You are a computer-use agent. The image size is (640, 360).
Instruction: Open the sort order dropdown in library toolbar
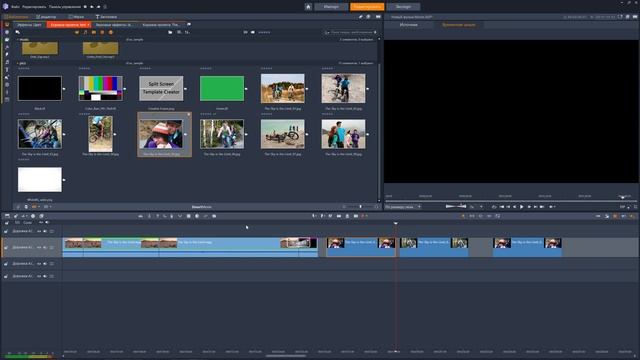[187, 32]
